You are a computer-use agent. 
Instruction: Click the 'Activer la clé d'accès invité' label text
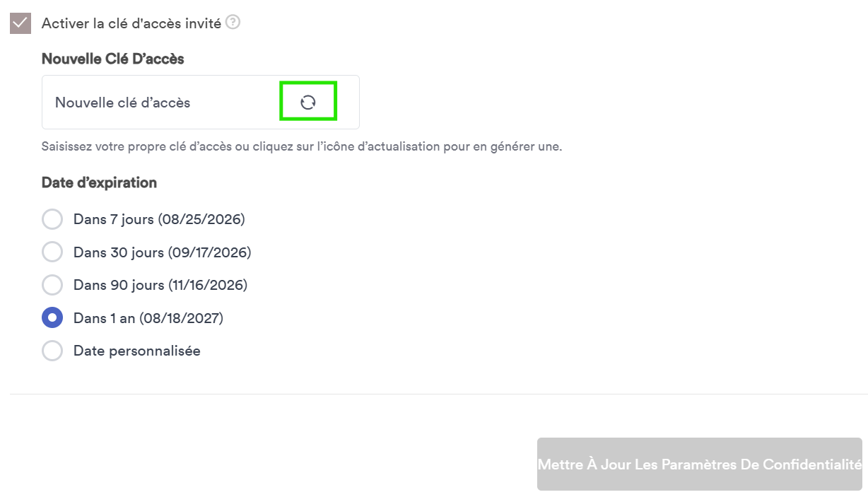pyautogui.click(x=131, y=23)
